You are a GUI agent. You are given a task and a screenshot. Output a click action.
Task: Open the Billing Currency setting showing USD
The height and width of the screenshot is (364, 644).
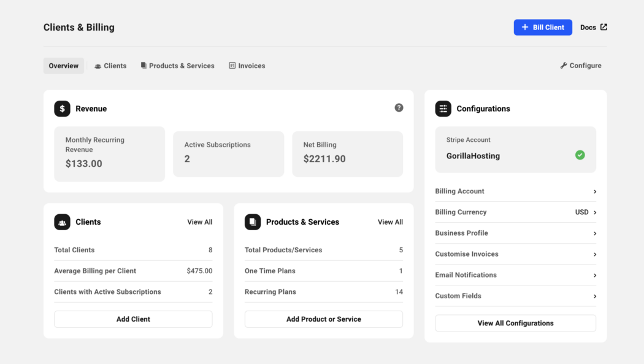coord(515,212)
